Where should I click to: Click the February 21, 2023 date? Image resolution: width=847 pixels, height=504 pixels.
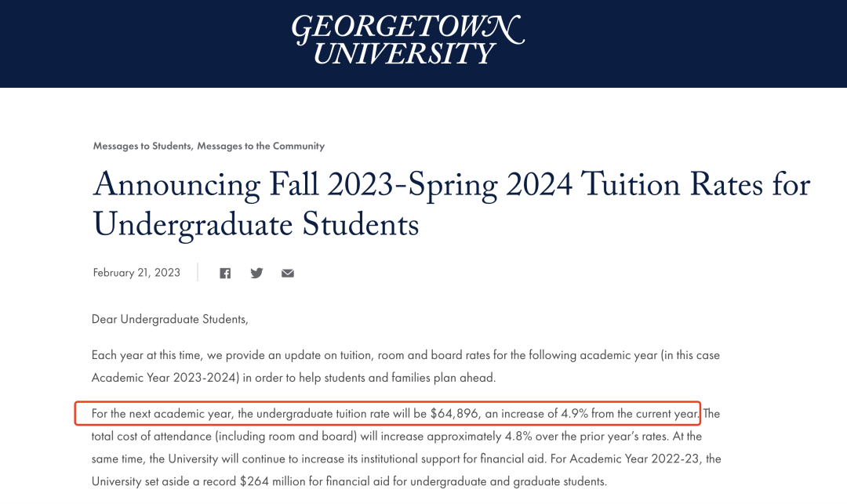click(136, 273)
